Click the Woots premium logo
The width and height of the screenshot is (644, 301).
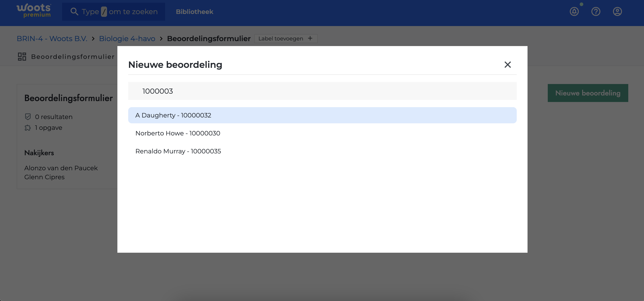34,11
